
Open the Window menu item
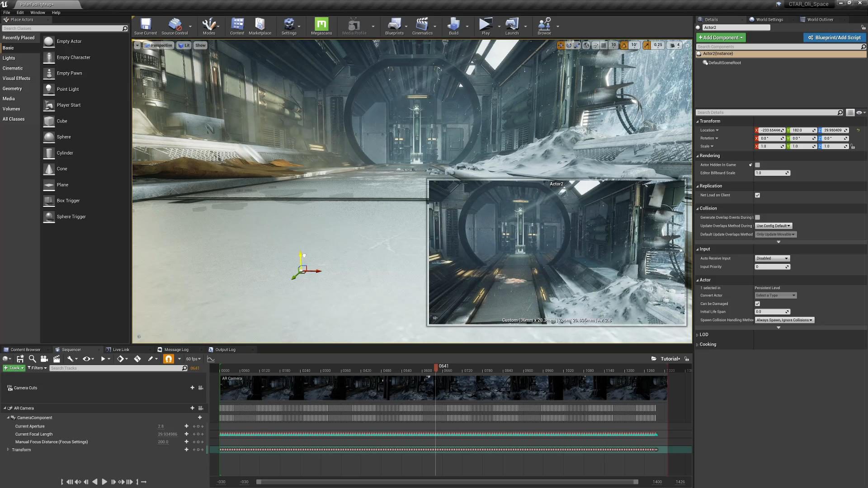[x=37, y=12]
